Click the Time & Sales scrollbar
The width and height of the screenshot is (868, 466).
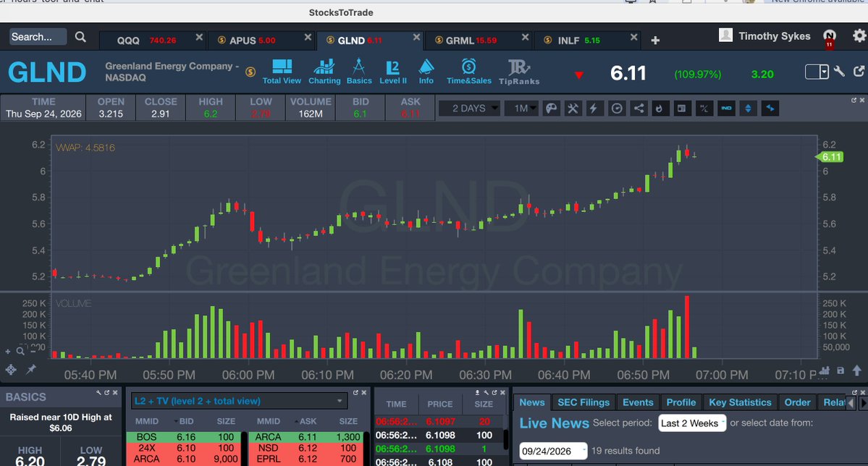pyautogui.click(x=505, y=439)
